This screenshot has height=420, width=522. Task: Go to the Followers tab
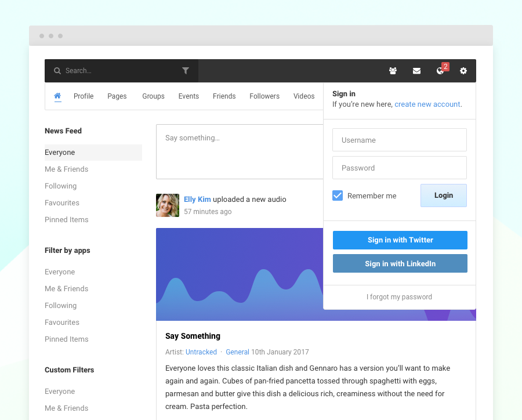(264, 96)
